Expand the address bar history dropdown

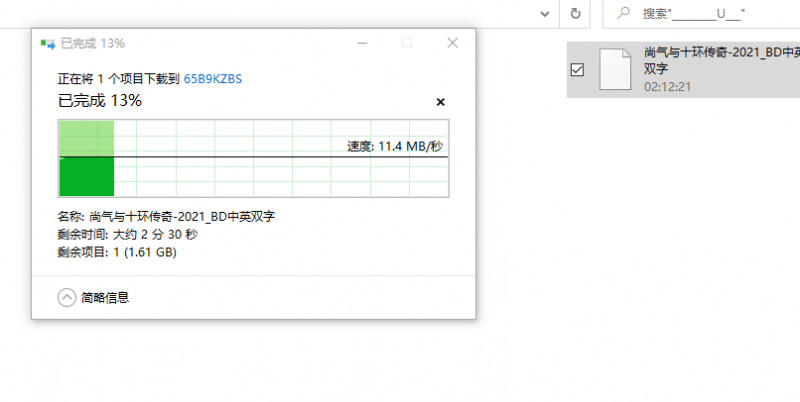tap(544, 14)
